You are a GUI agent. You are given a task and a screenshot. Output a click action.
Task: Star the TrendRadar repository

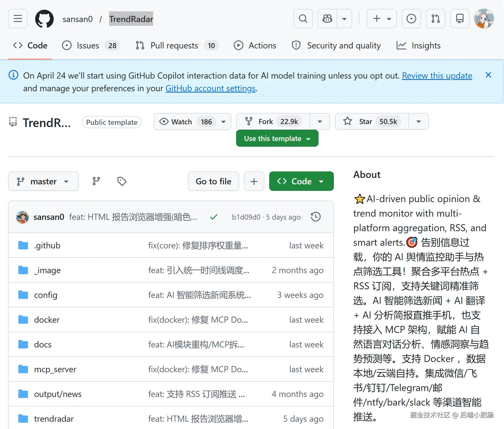tap(372, 121)
